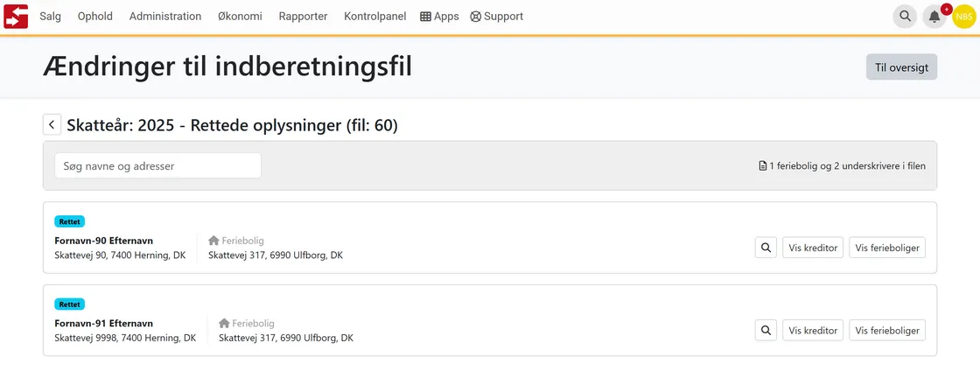Click Vis kreditor for Fornavn-90

point(813,248)
